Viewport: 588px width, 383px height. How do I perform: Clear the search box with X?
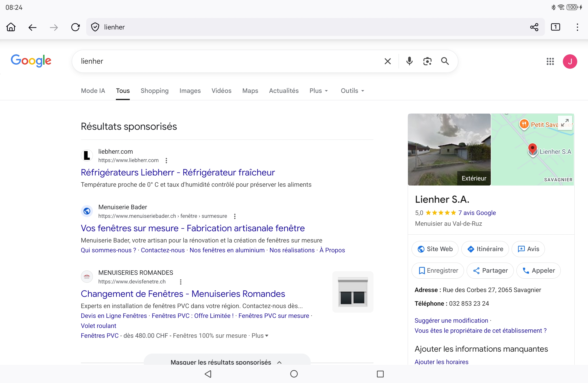pyautogui.click(x=388, y=61)
